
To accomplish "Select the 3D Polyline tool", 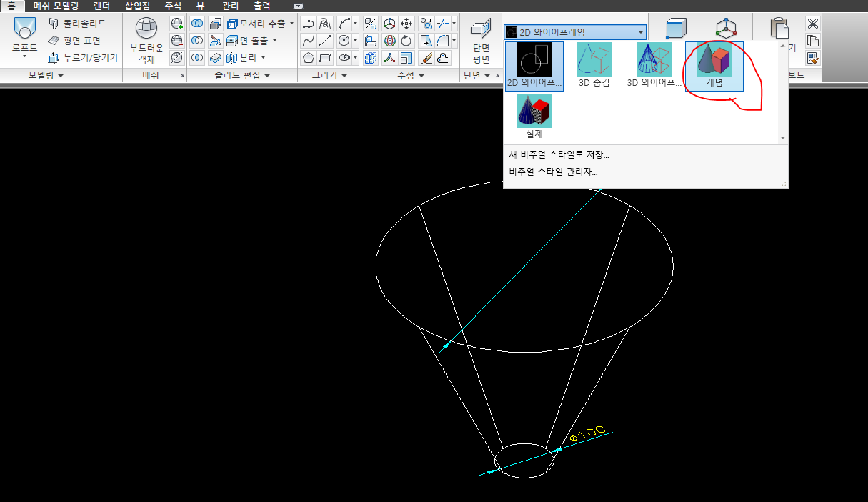I will pyautogui.click(x=326, y=24).
